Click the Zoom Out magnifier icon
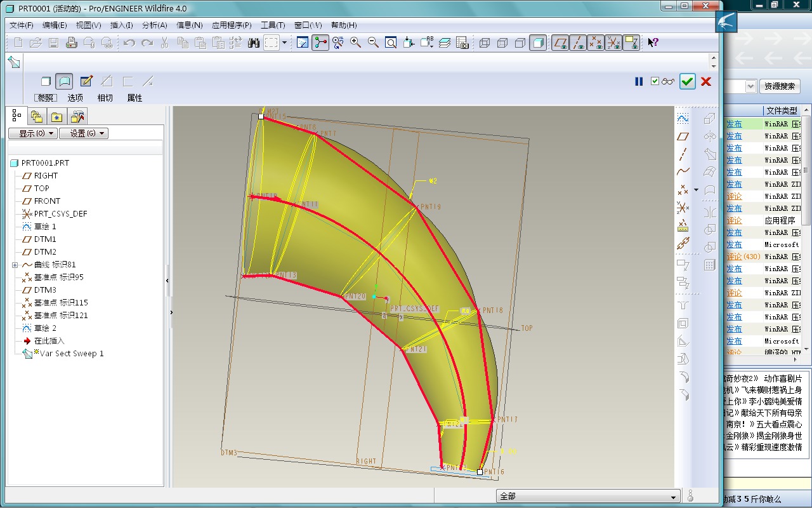Screen dimensions: 812x508 click(x=373, y=43)
